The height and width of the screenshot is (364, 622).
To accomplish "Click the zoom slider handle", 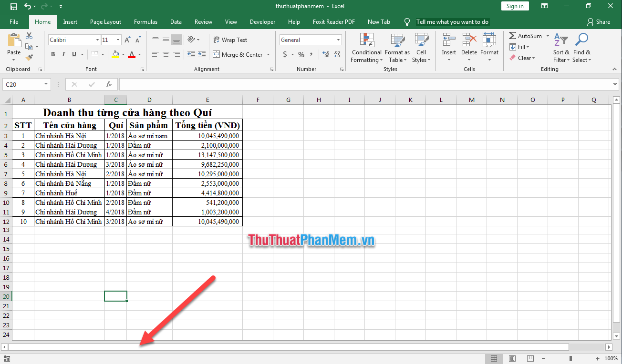I will (570, 358).
